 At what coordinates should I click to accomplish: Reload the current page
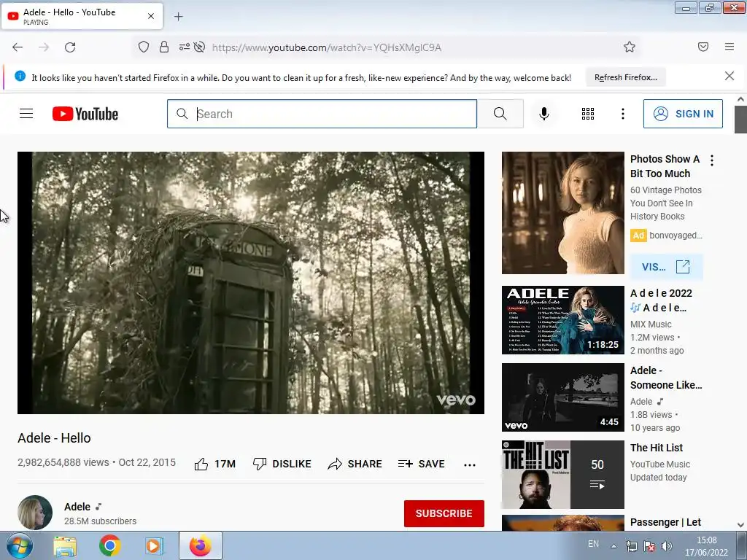tap(70, 47)
